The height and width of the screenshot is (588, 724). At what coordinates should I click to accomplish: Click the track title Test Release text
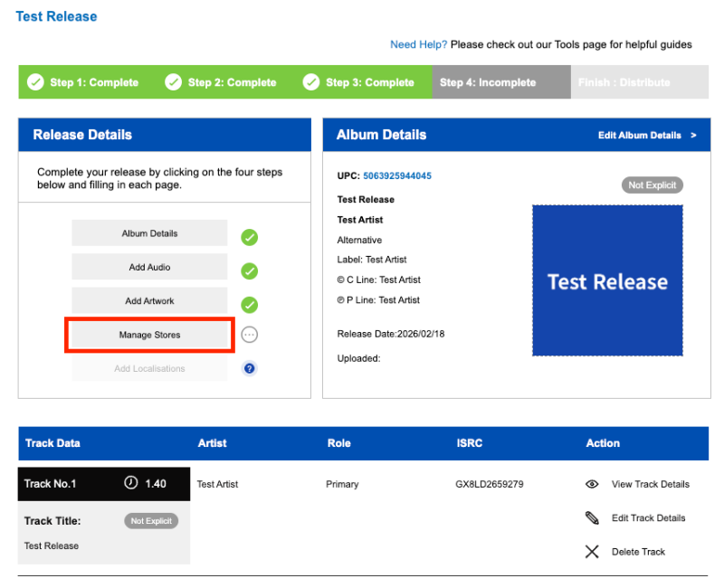[x=52, y=545]
